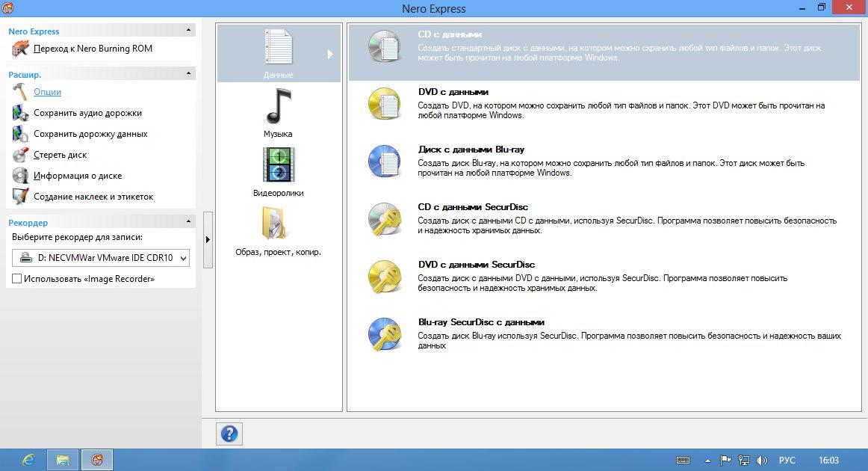Click Стереть диск text
The height and width of the screenshot is (471, 868).
pos(61,156)
